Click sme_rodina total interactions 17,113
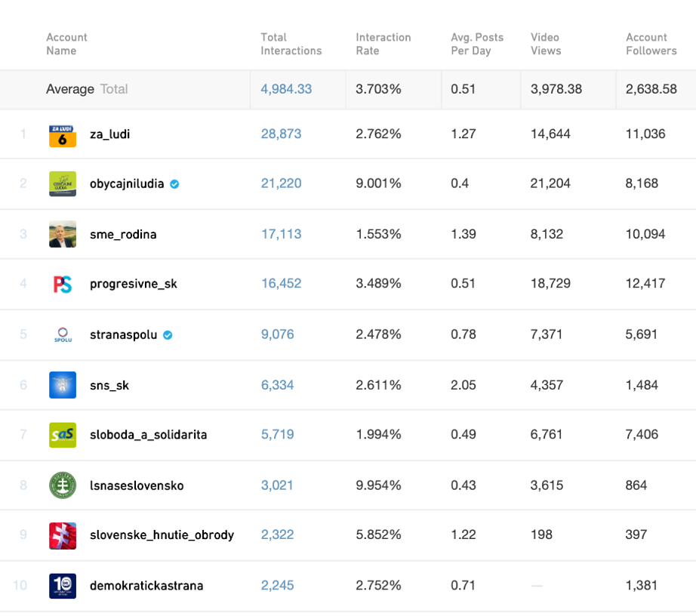This screenshot has width=696, height=616. (281, 234)
